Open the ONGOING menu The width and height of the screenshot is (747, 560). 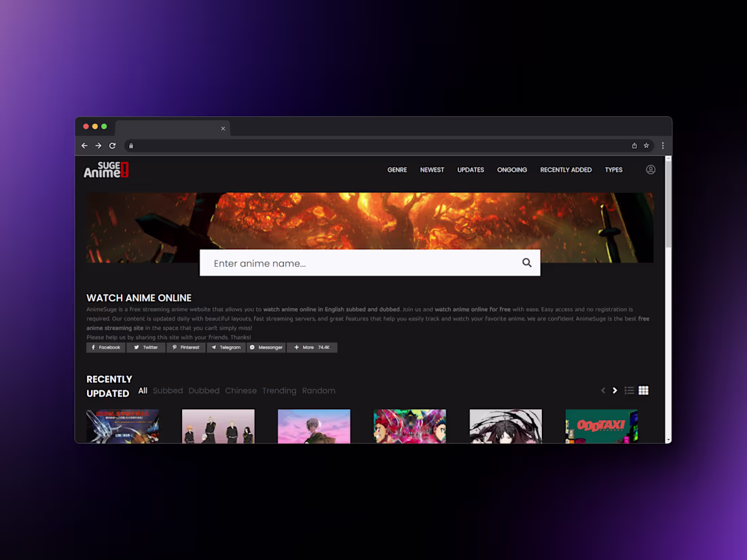512,170
